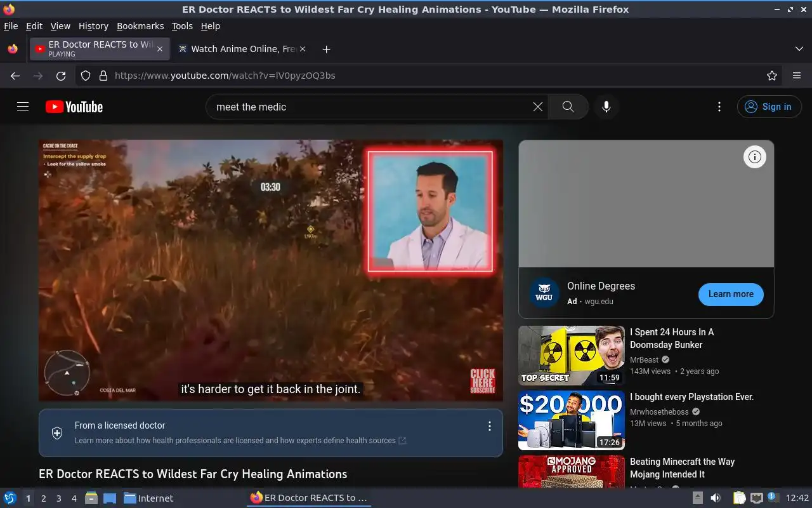This screenshot has height=508, width=812.
Task: Open 'I Spent 24 Hours In A Doomsday Bunker' title
Action: (672, 338)
